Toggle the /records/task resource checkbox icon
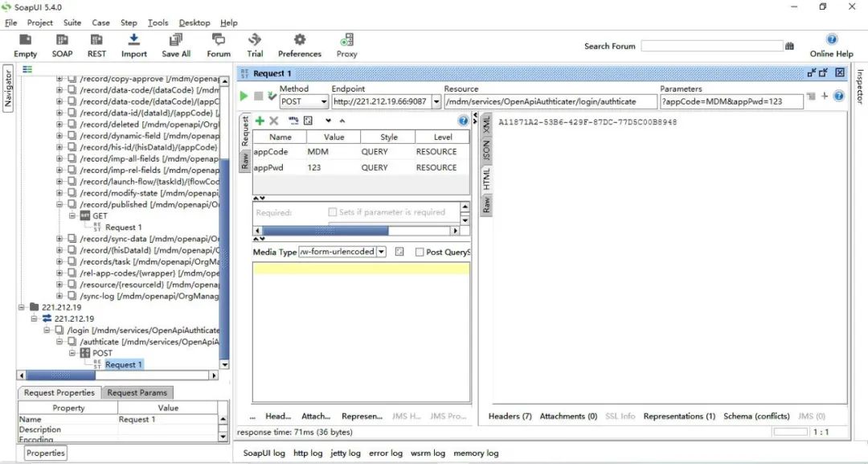 pos(72,261)
